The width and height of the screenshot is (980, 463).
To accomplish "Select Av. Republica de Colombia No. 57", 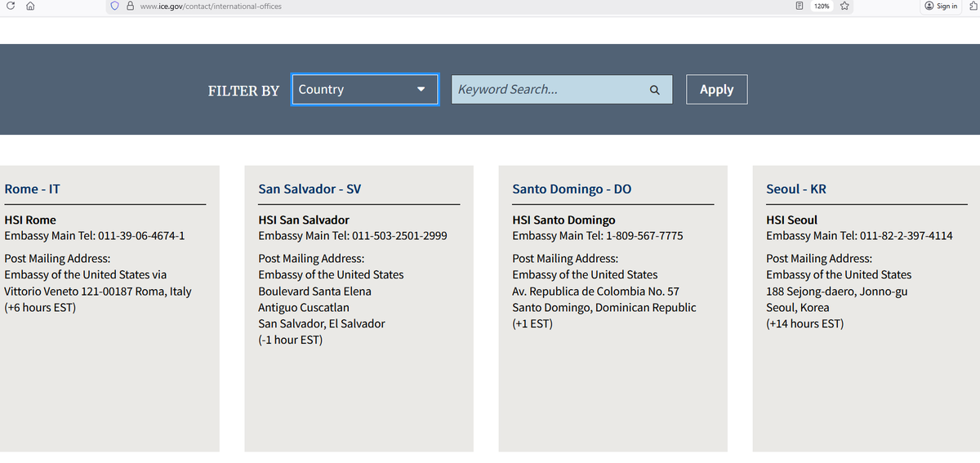I will coord(595,292).
